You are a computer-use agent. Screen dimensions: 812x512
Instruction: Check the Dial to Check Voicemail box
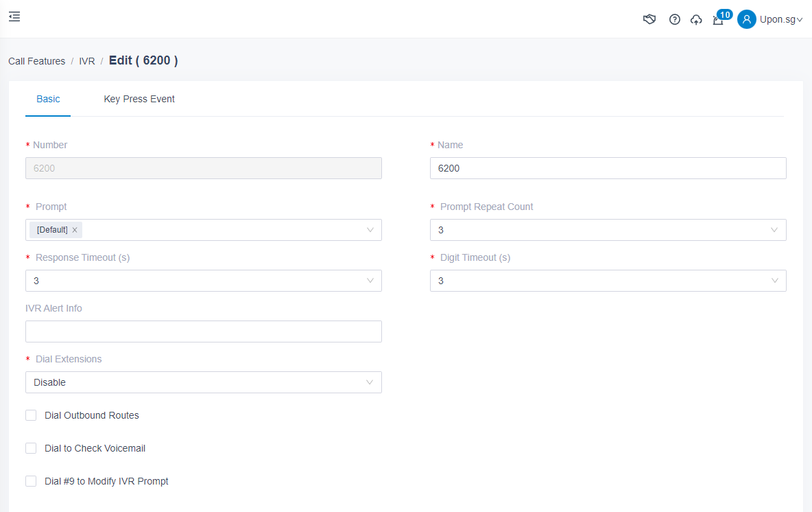31,448
